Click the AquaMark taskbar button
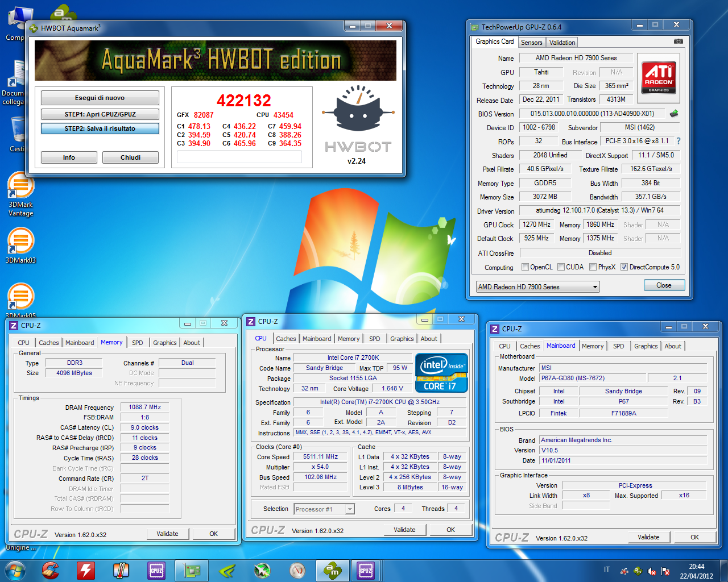728x582 pixels. coord(332,570)
